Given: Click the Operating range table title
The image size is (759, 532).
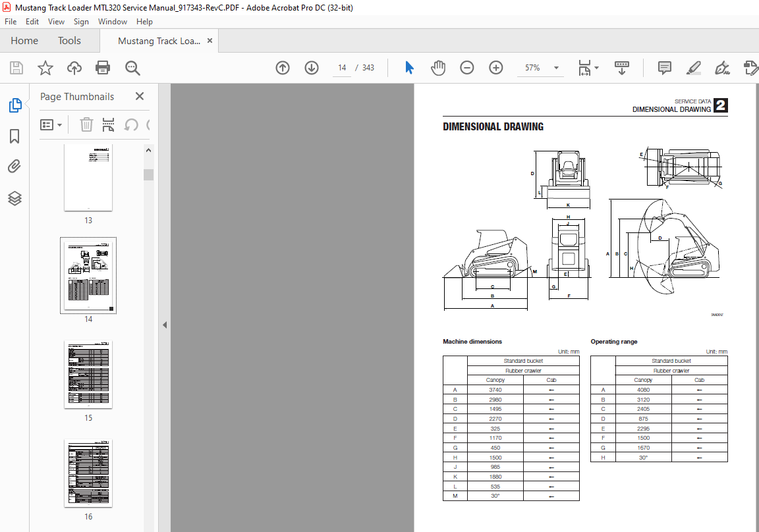Looking at the screenshot, I should click(x=614, y=342).
